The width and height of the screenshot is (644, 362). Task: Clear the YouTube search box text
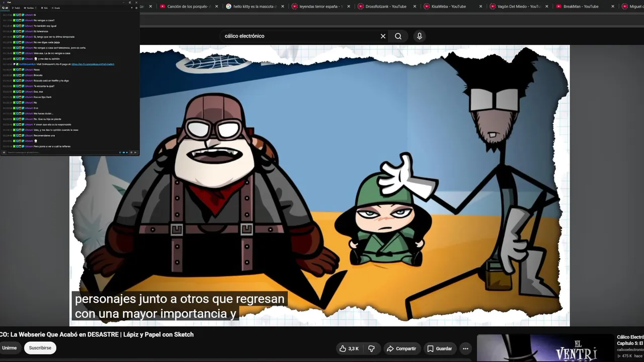pyautogui.click(x=383, y=36)
